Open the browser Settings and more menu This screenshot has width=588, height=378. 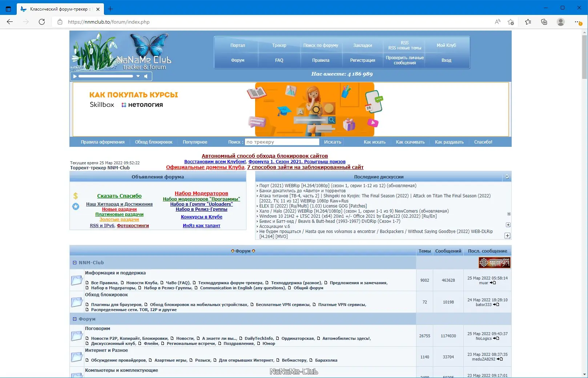pos(578,22)
